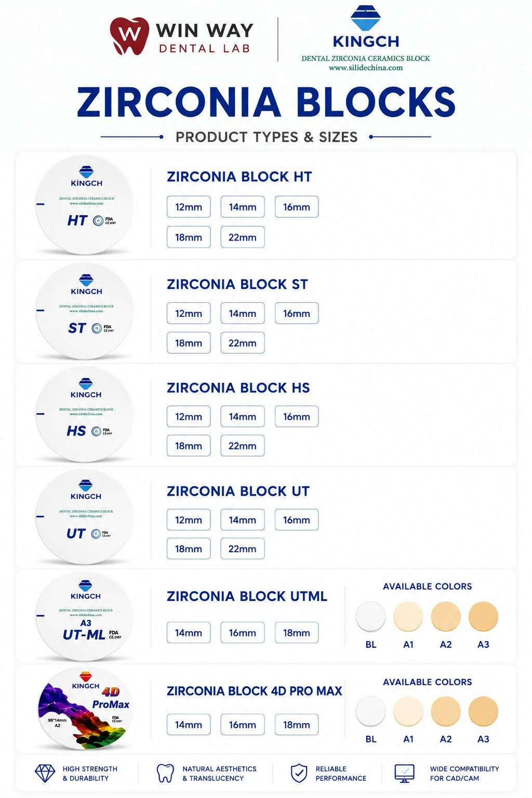
Task: Click the High Strength diamond icon
Action: point(45,773)
